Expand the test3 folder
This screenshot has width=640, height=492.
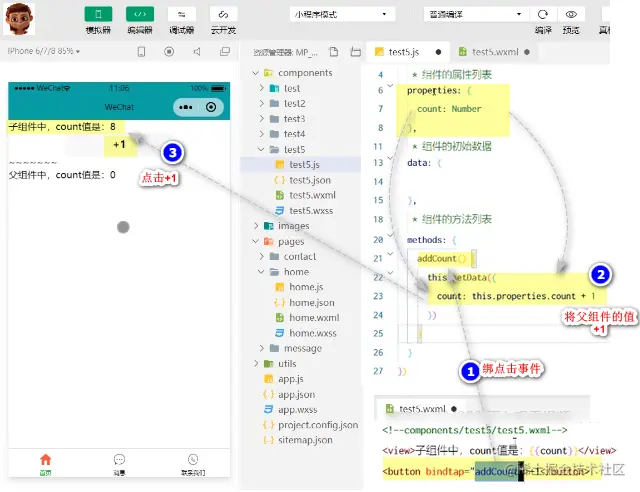pos(262,119)
